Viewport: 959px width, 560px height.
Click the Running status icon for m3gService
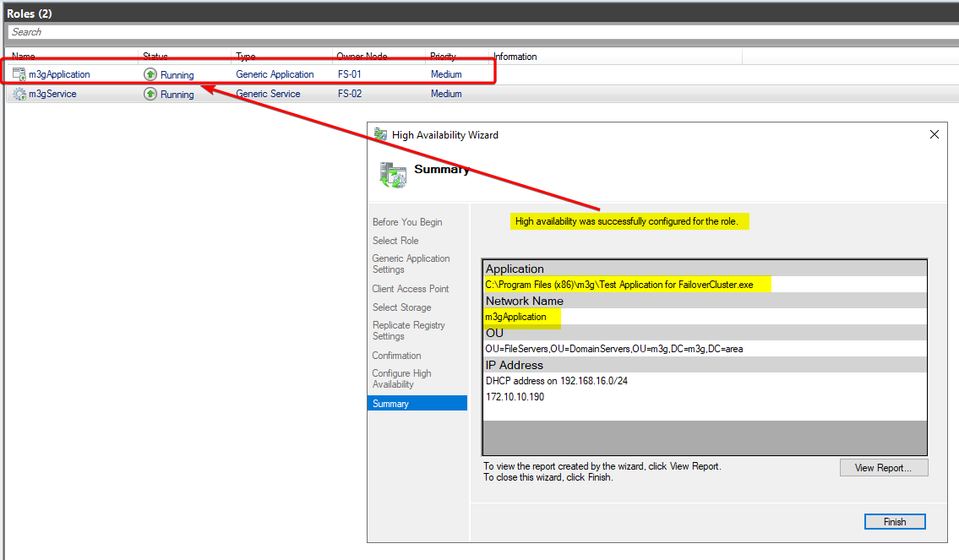pos(150,94)
